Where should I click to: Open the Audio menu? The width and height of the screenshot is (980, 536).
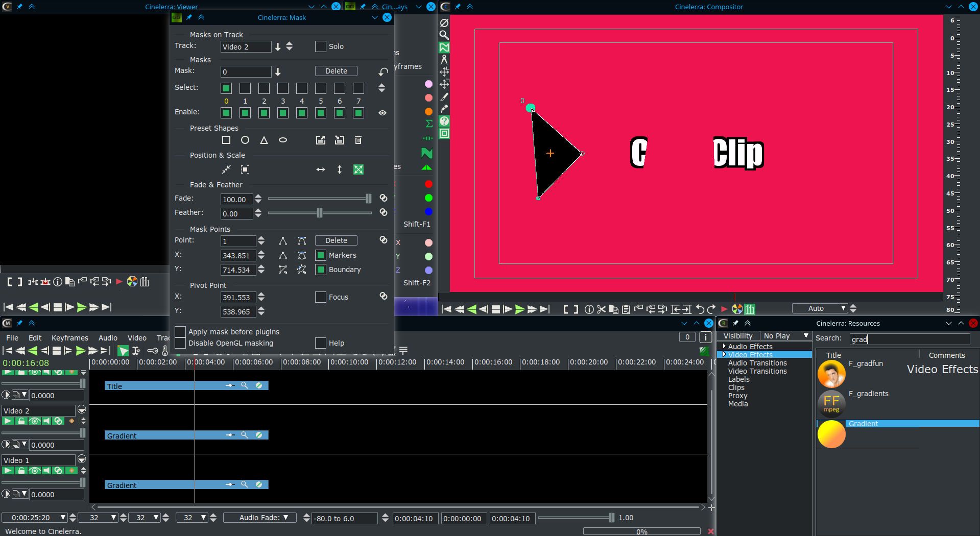[x=108, y=338]
